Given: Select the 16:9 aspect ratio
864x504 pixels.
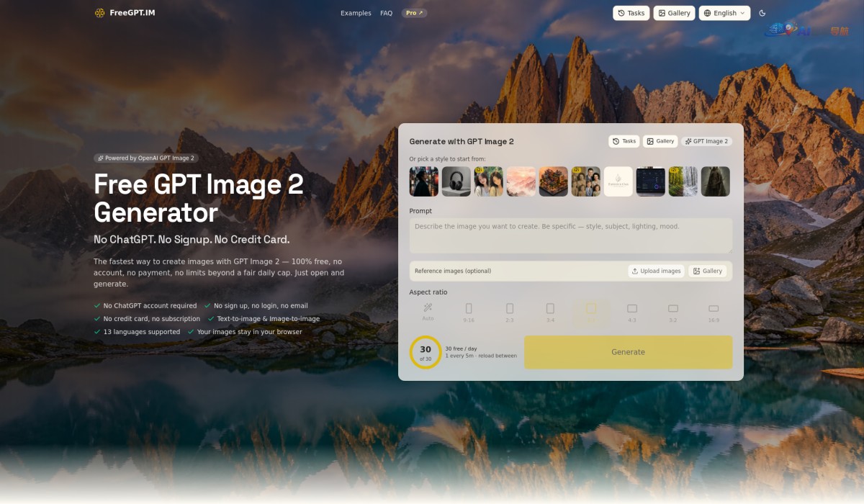Looking at the screenshot, I should click(x=714, y=312).
